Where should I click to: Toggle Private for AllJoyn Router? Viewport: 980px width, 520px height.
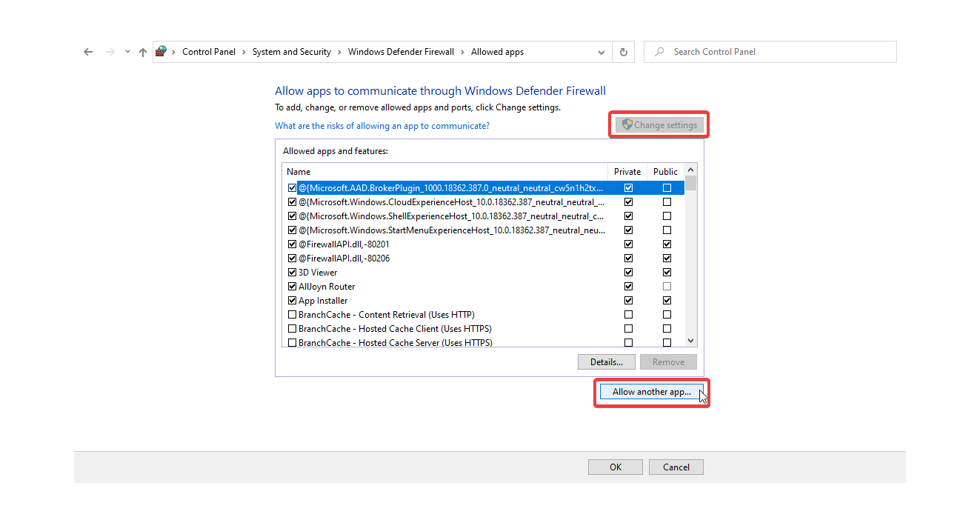pos(628,287)
